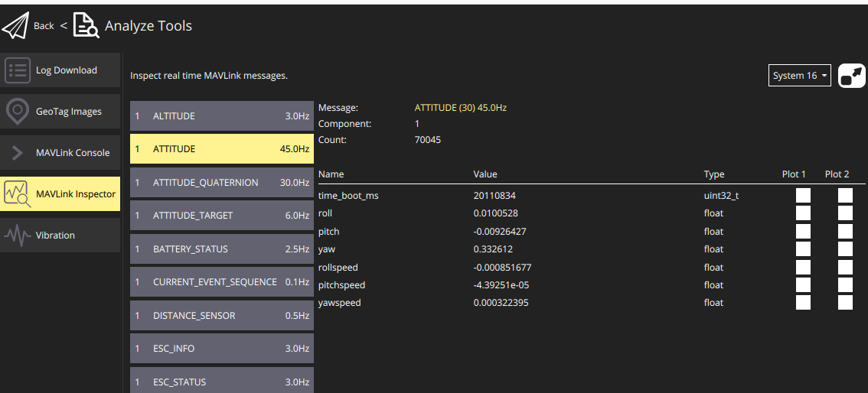Pop out the inspector into separate window
Image resolution: width=868 pixels, height=393 pixels.
pos(852,76)
